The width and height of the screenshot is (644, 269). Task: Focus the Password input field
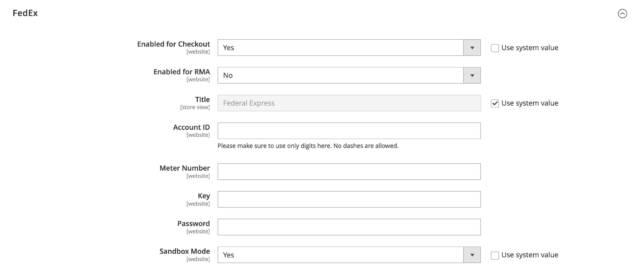point(349,227)
